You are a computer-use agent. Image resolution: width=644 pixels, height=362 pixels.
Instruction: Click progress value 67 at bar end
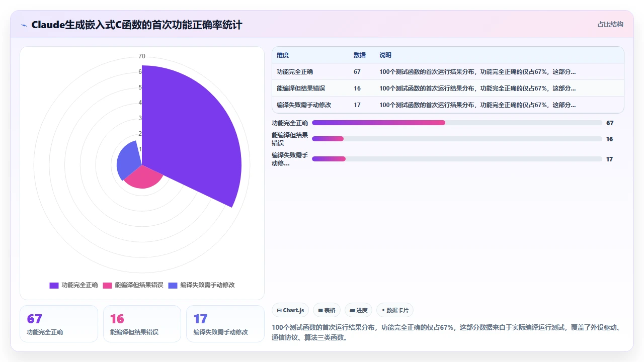click(x=610, y=123)
